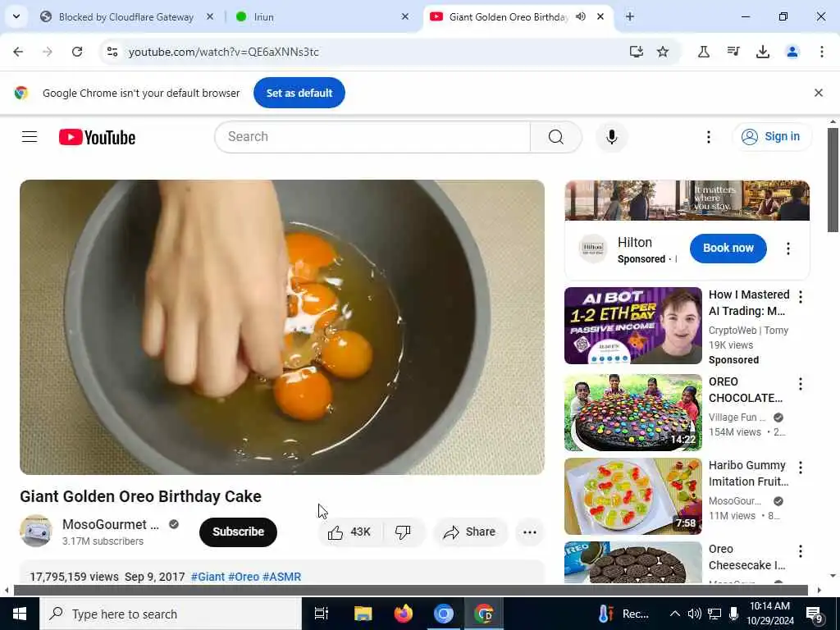Open Haribo Gummy fruit thumbnail
Image resolution: width=840 pixels, height=630 pixels.
coord(632,496)
